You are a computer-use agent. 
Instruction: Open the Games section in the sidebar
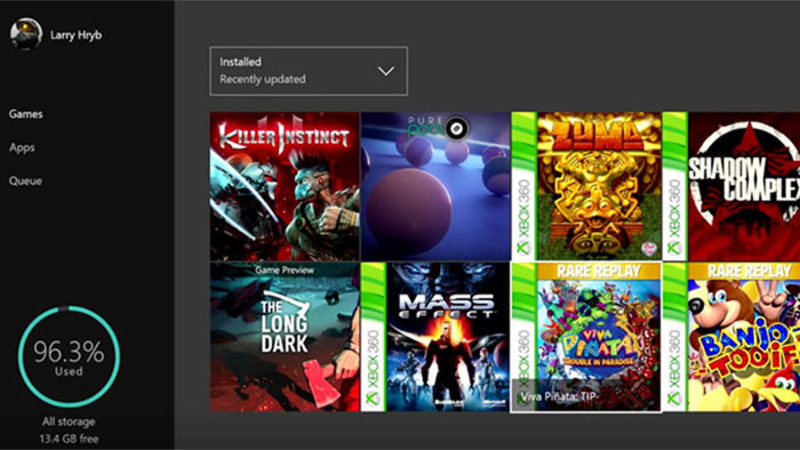point(26,114)
